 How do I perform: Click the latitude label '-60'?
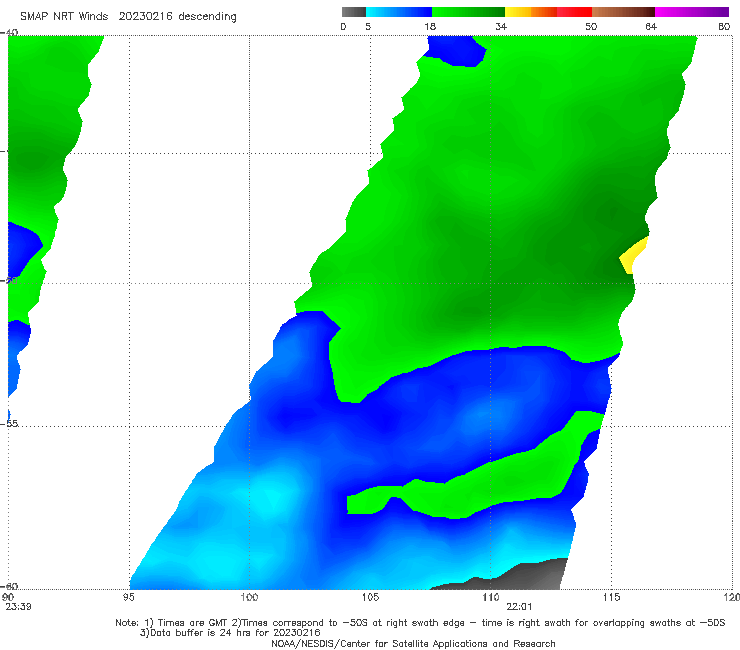click(9, 586)
